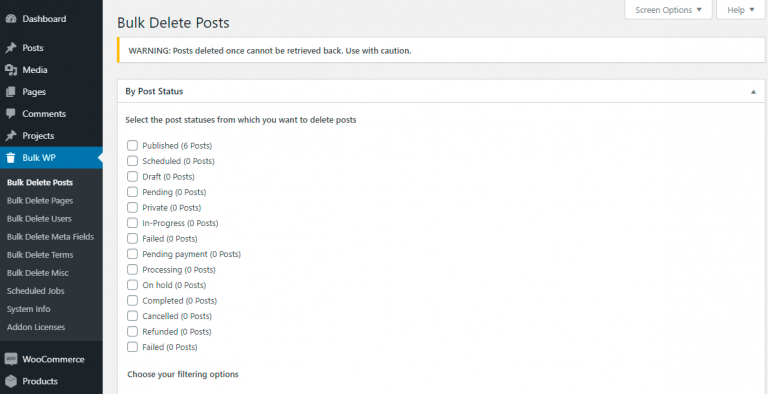Click the Posts pushpin icon
Viewport: 768px width, 394px height.
click(11, 48)
